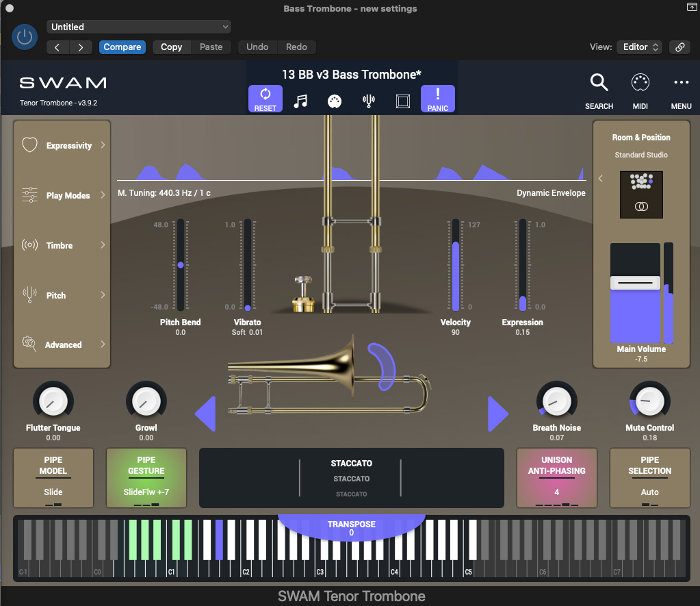
Task: Hit the PANIC exclamation button
Action: tap(437, 99)
